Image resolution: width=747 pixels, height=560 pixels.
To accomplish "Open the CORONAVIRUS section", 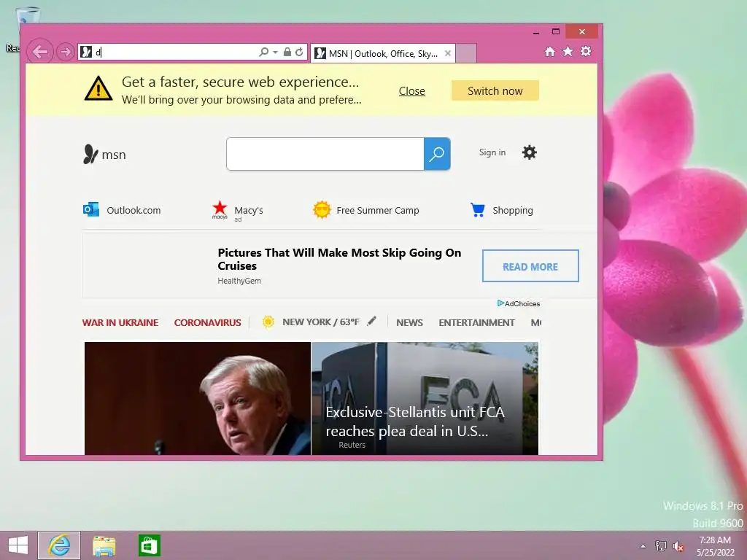I will [x=207, y=322].
